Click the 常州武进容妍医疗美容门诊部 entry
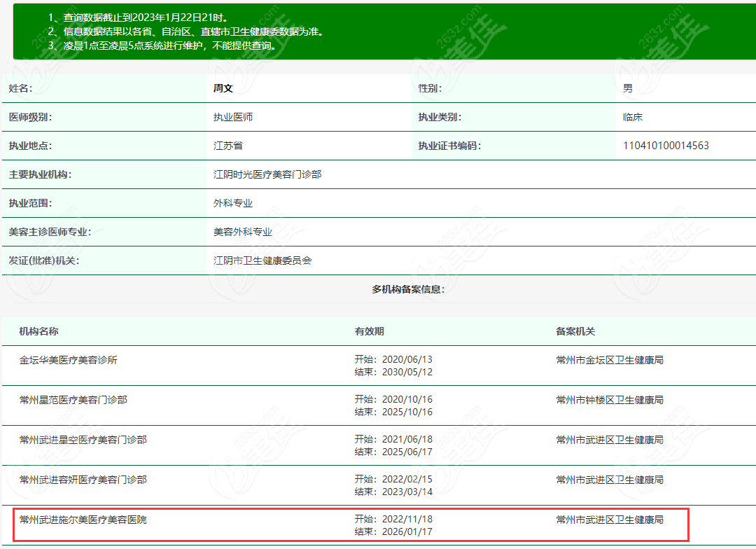The height and width of the screenshot is (549, 756). (83, 480)
